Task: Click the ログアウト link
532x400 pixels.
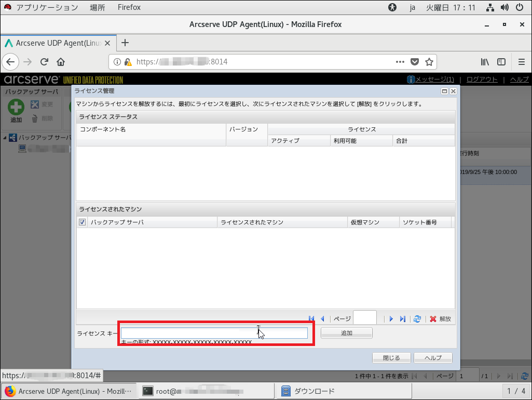Action: [x=482, y=79]
